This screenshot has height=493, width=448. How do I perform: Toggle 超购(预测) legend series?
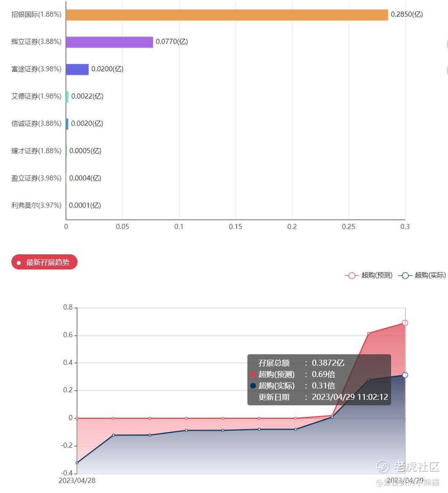click(x=369, y=275)
